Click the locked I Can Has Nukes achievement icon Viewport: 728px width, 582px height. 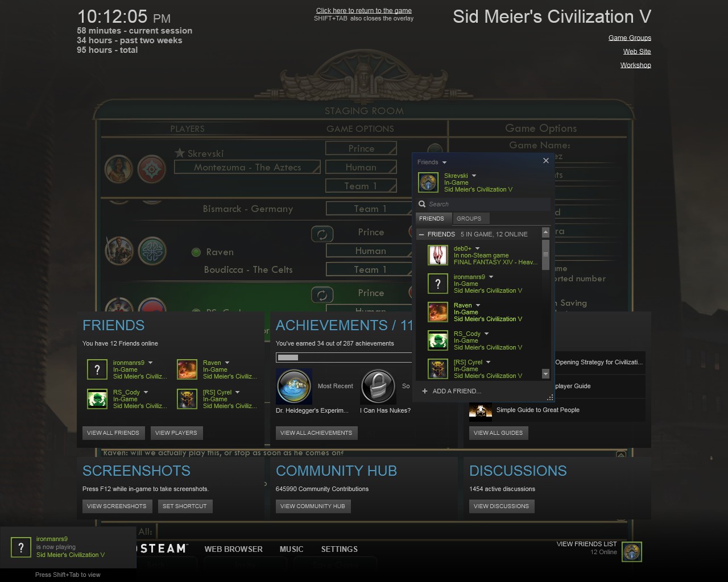(378, 386)
